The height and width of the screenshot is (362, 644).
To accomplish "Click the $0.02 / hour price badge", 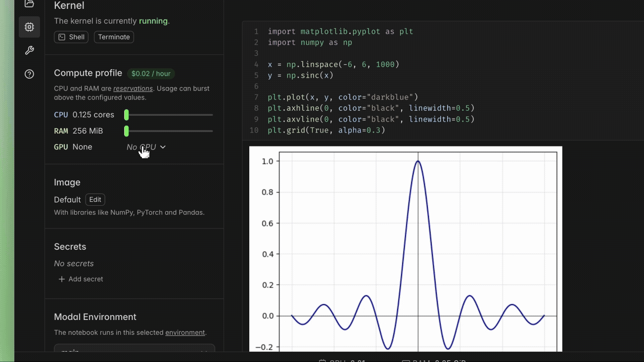I will [x=151, y=74].
